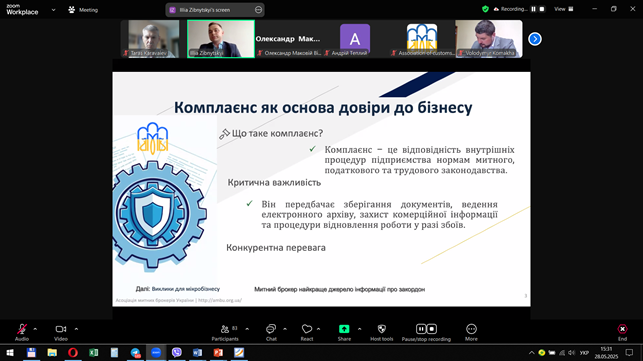Open the Windows notification center
The height and width of the screenshot is (361, 643).
pos(629,352)
